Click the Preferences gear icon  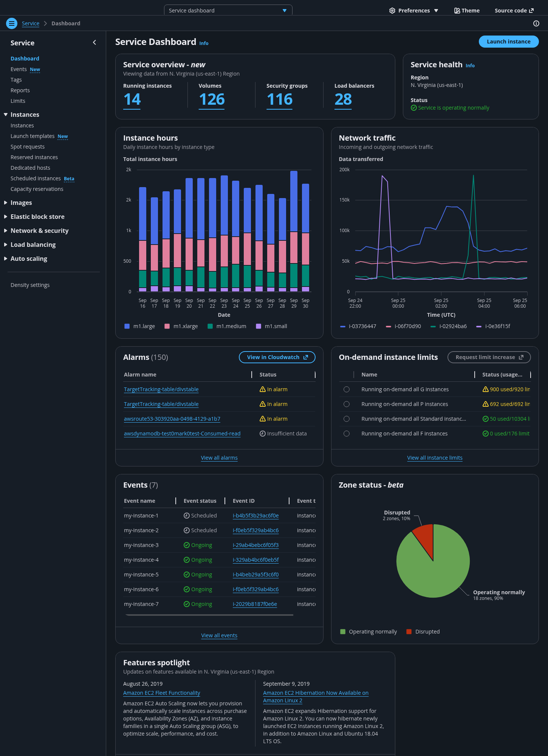coord(392,11)
